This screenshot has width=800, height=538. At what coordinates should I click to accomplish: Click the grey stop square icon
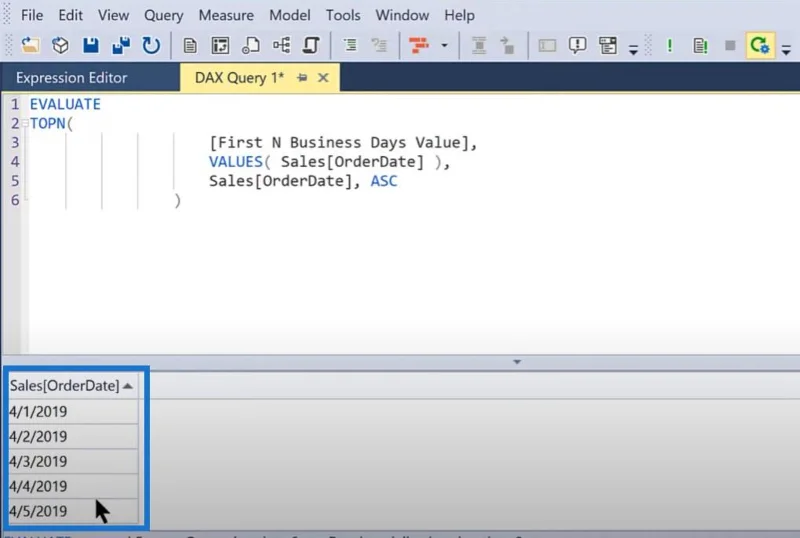[x=730, y=46]
